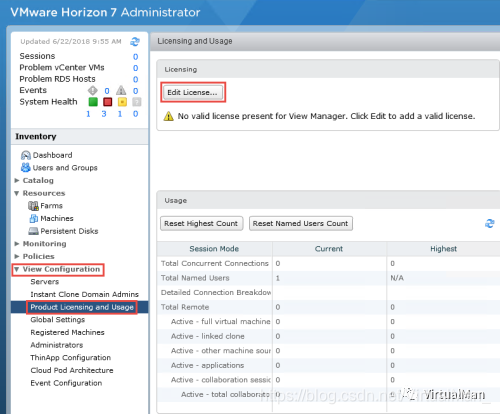Refresh the Usage table with its blue arrows icon
Viewport: 500px width, 414px height.
490,223
